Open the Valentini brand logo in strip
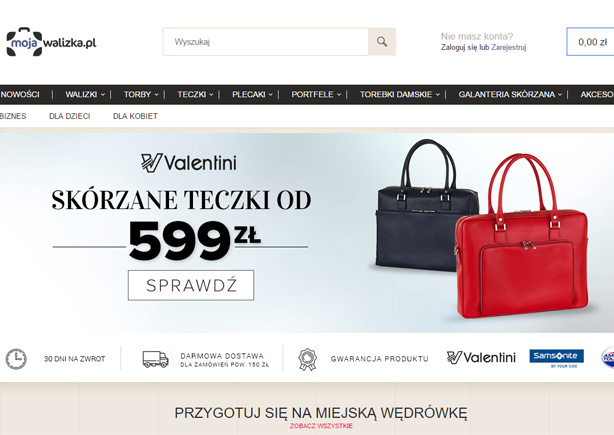Image resolution: width=614 pixels, height=435 pixels. tap(481, 357)
